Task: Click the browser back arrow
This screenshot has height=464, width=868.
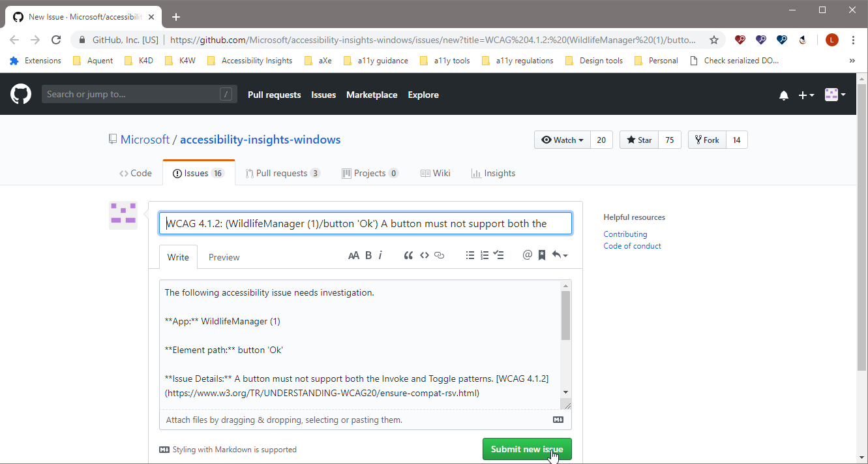Action: (x=14, y=40)
